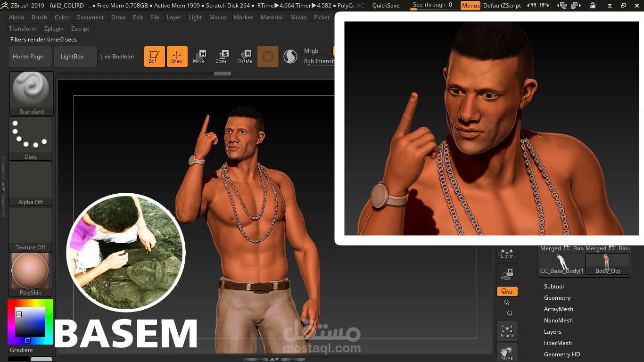Image resolution: width=644 pixels, height=362 pixels.
Task: Click the DefaultZScript button
Action: (x=502, y=6)
